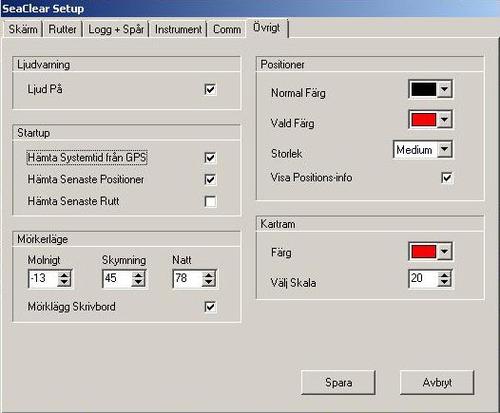
Task: Open the Comm tab
Action: [227, 29]
